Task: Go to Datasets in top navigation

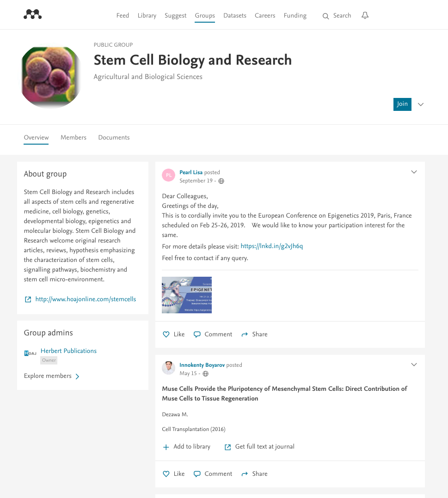Action: [x=235, y=16]
